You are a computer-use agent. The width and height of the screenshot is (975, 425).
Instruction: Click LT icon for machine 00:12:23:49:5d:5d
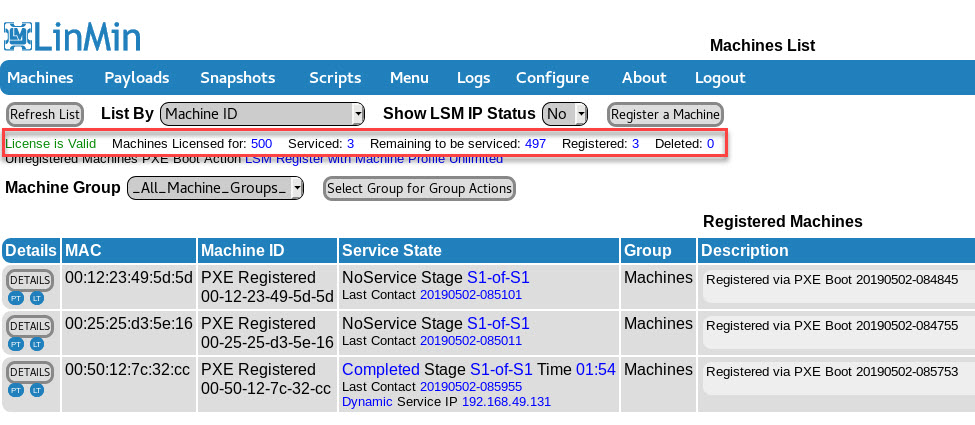tap(37, 298)
